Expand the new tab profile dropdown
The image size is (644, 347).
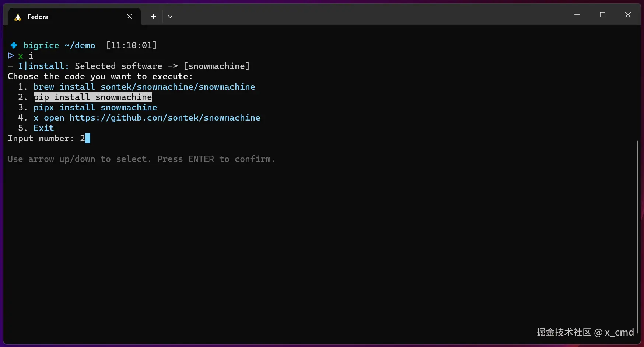[x=170, y=17]
